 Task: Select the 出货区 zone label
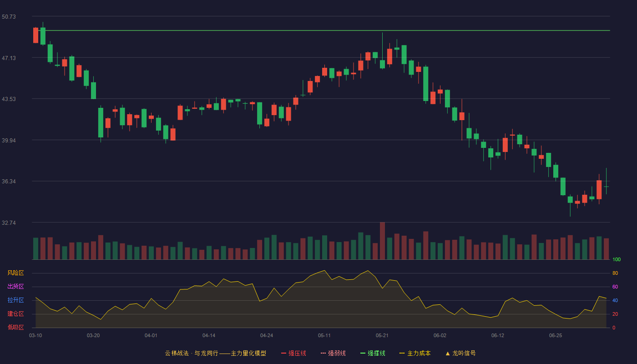15,287
